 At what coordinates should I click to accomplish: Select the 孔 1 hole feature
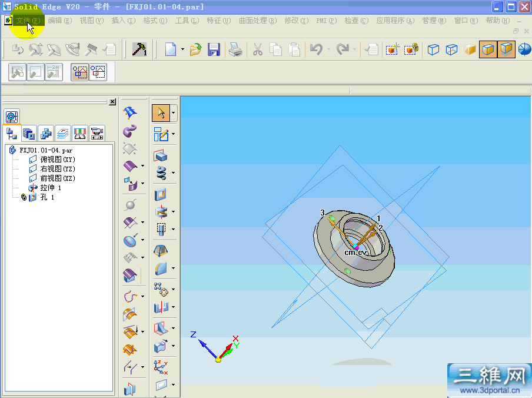pos(47,197)
